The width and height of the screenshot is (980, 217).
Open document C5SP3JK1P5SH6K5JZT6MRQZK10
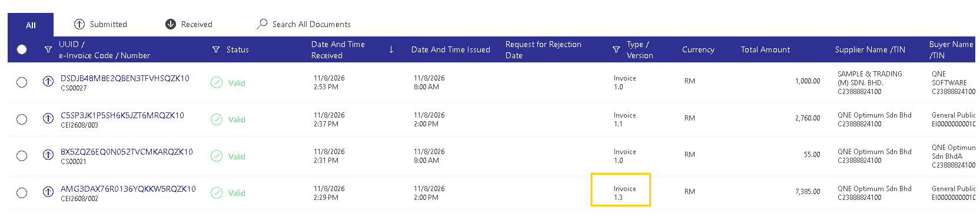(x=122, y=115)
